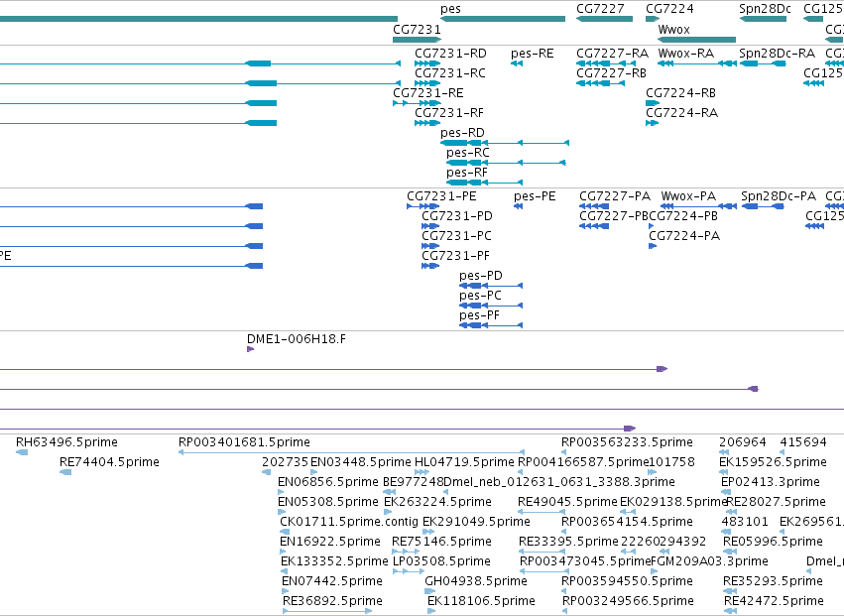Click protein label CG7227-PB
This screenshot has width=844, height=616.
point(614,216)
